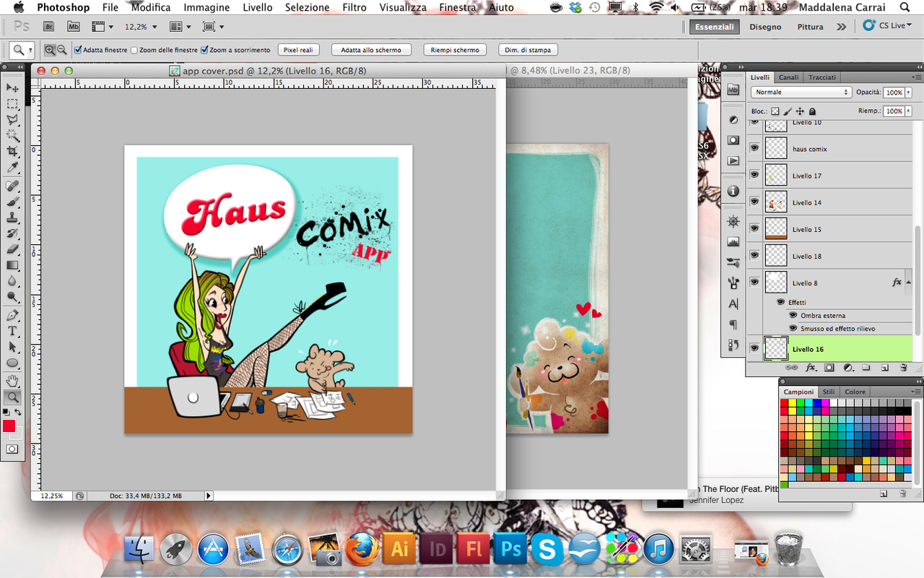This screenshot has width=924, height=578.
Task: Hide layer Livello 16
Action: coord(754,348)
